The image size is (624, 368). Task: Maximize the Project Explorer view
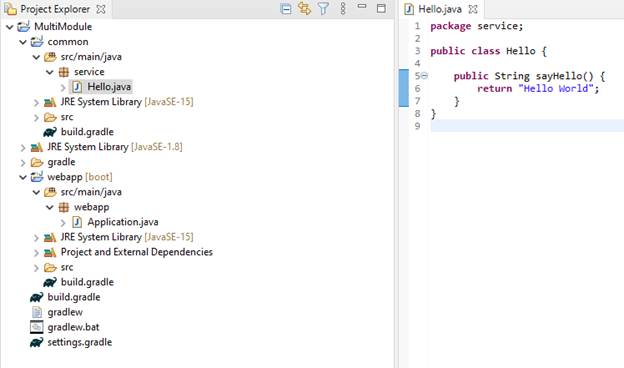tap(381, 8)
